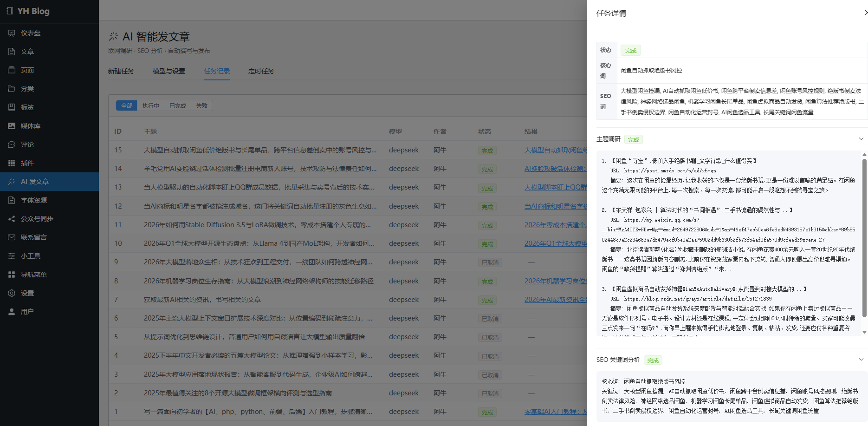Filter records by 已完成
868x426 pixels.
point(178,106)
